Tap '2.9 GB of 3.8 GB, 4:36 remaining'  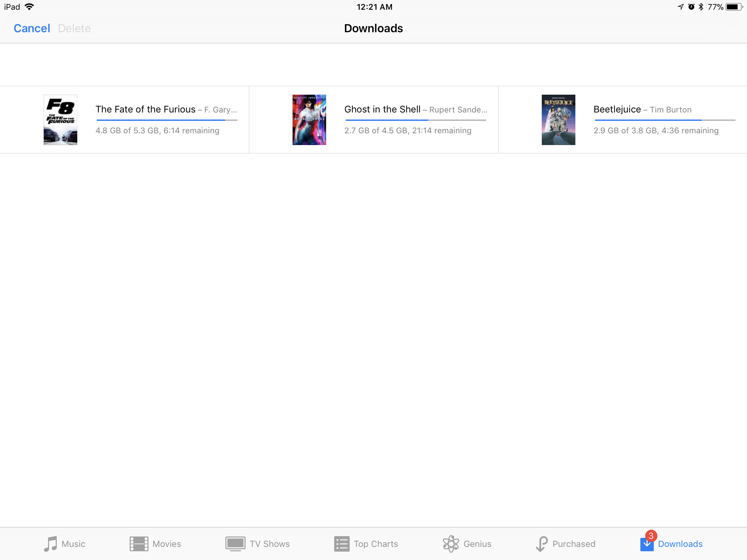click(656, 131)
